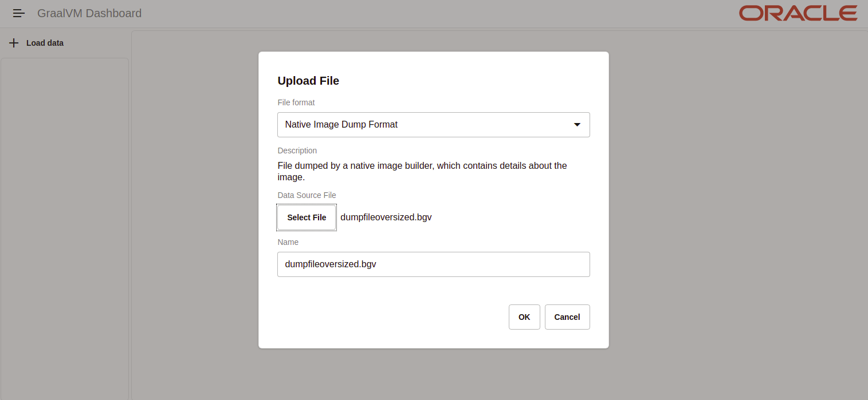Click the Name label above the text field

288,242
